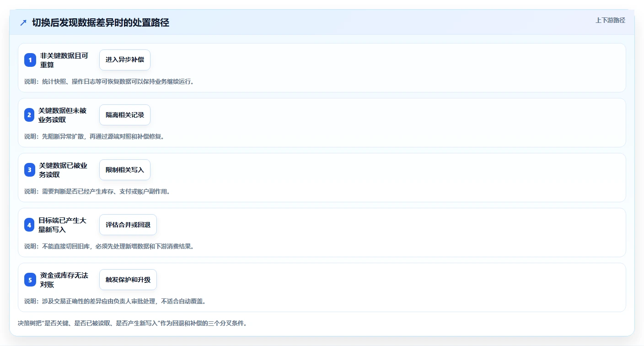
Task: Click the 进入异步补偿 button
Action: (125, 60)
